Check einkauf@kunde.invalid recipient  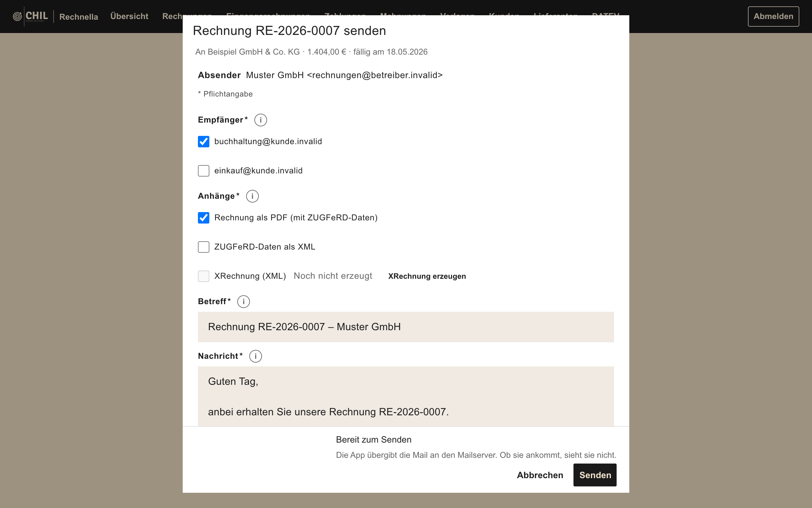pyautogui.click(x=203, y=171)
